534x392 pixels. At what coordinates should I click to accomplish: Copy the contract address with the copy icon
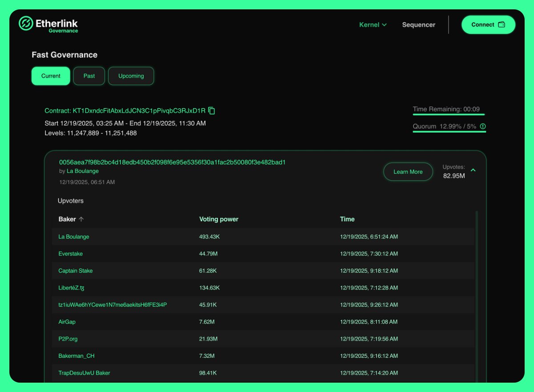pos(212,111)
